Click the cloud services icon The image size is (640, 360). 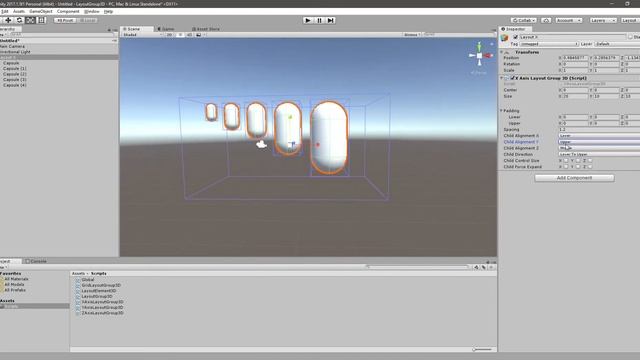(546, 20)
